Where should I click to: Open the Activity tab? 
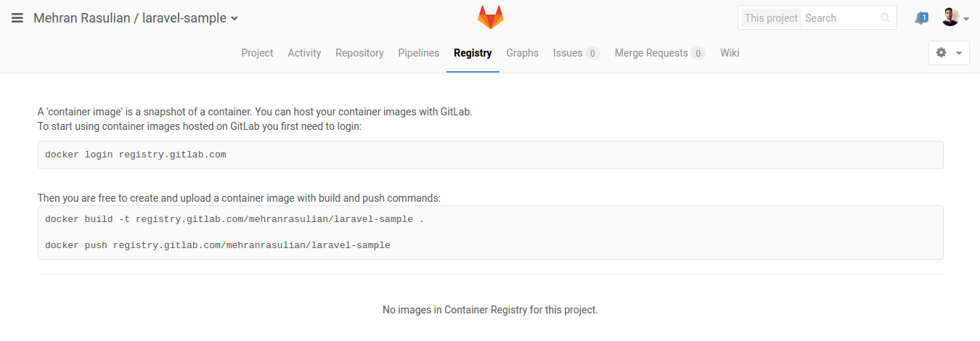pos(304,53)
